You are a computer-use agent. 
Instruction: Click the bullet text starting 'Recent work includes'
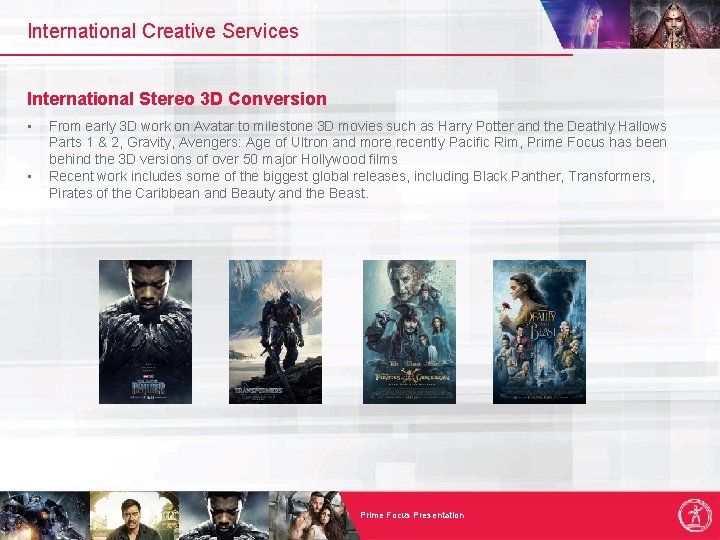pyautogui.click(x=352, y=185)
